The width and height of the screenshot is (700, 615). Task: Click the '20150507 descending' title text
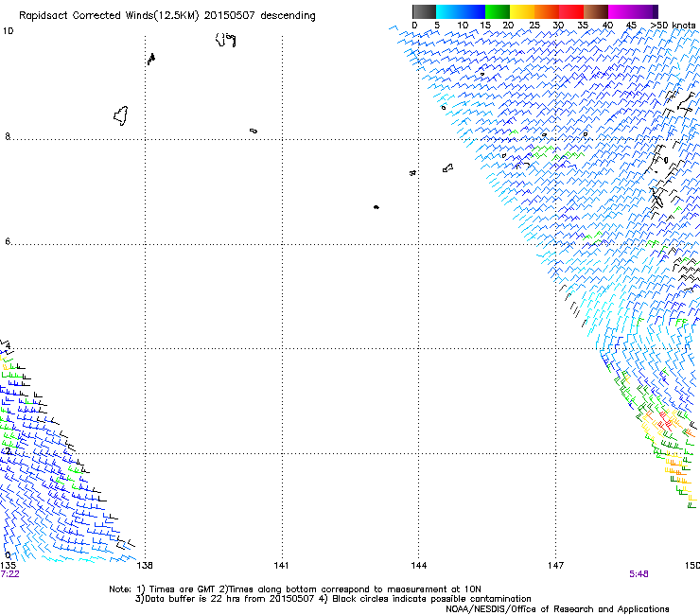(x=259, y=16)
